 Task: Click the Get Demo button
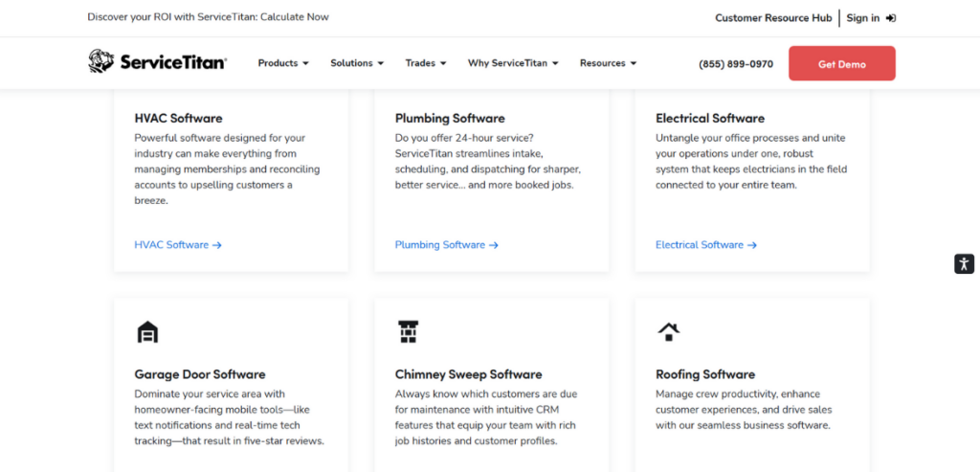pos(842,63)
